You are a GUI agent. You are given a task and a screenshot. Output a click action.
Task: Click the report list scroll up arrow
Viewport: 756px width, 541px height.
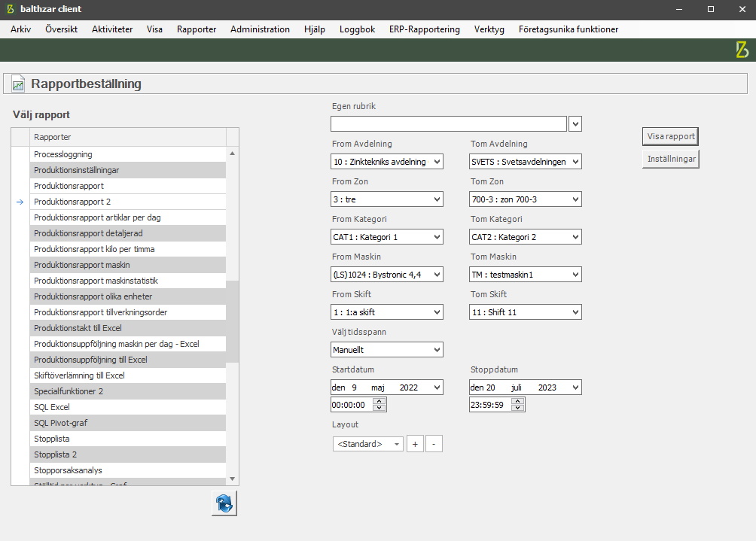(233, 153)
